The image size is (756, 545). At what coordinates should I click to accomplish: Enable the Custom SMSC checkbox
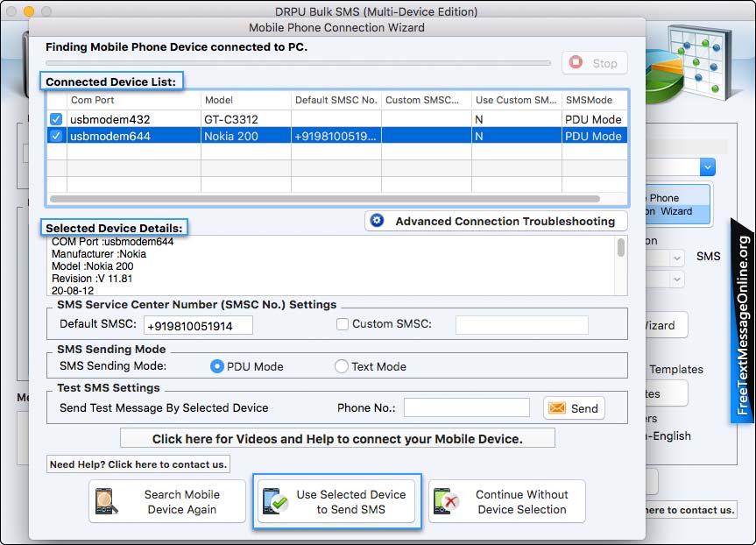[343, 324]
